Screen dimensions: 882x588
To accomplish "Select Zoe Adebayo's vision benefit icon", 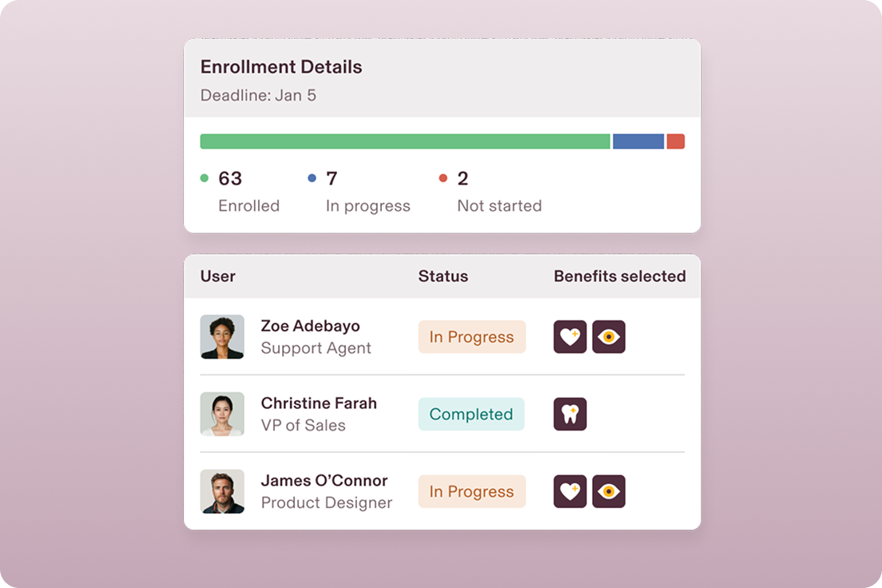I will (x=607, y=336).
